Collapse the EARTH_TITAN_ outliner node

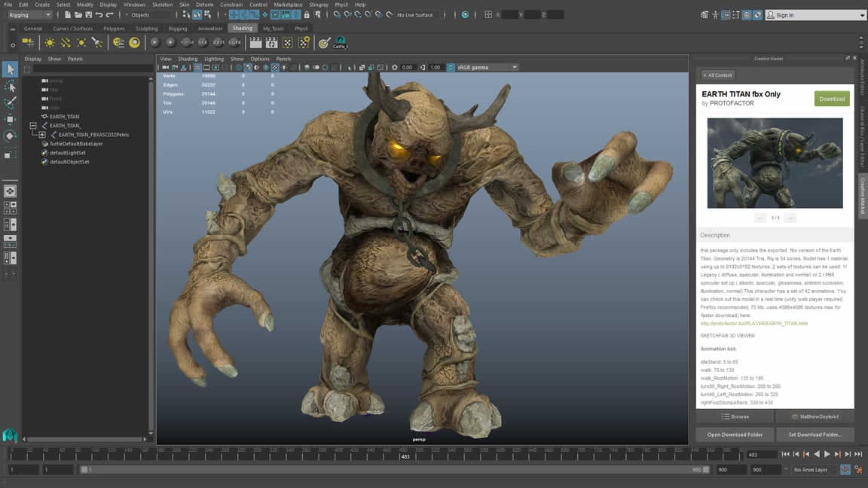pos(33,126)
